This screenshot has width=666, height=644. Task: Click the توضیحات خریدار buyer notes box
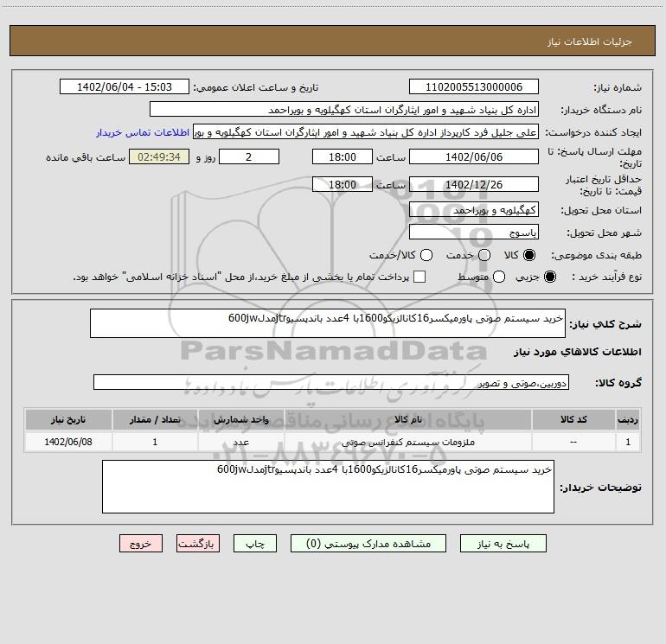tap(328, 487)
